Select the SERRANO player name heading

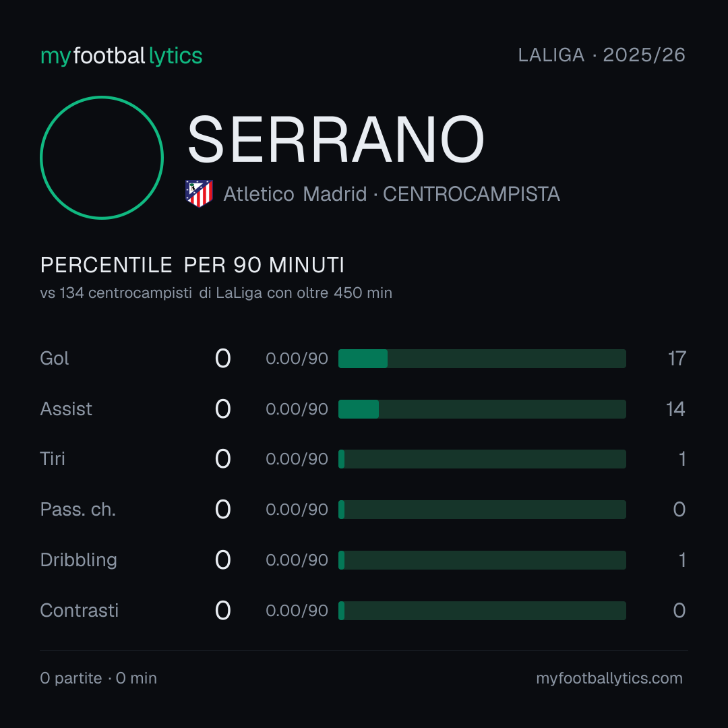click(x=336, y=140)
